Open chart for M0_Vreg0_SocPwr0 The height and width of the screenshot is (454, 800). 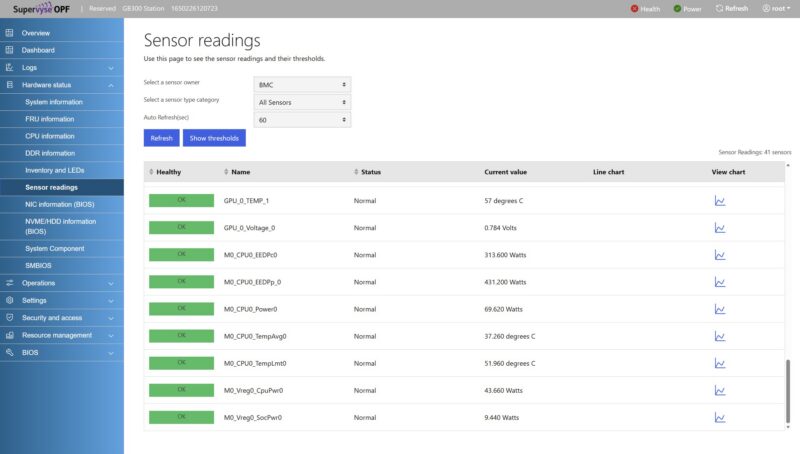719,417
